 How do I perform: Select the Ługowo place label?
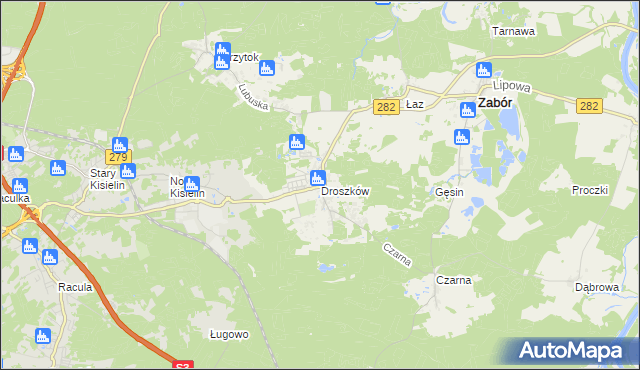229,335
